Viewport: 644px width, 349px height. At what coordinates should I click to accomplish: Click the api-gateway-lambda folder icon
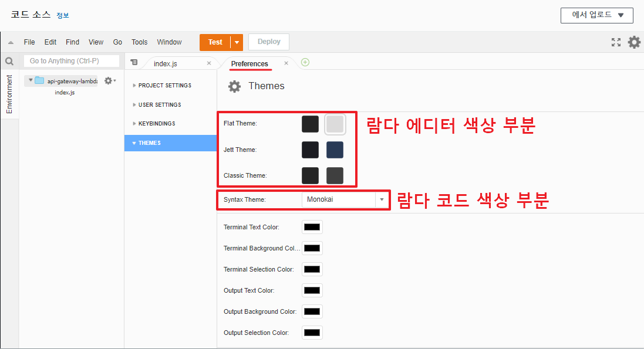pyautogui.click(x=39, y=80)
